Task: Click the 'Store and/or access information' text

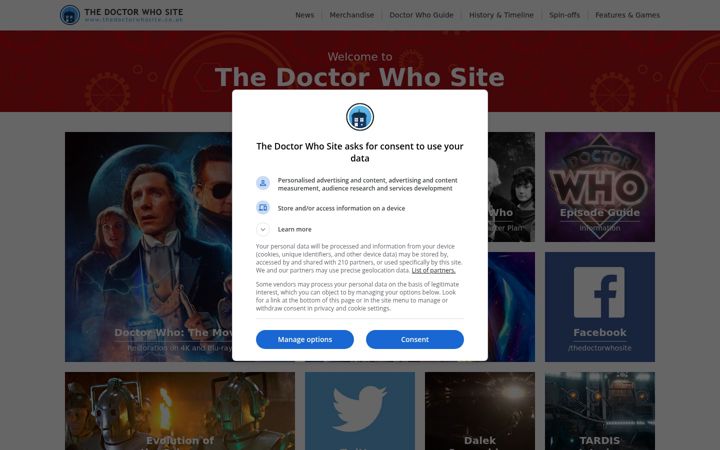Action: click(341, 208)
